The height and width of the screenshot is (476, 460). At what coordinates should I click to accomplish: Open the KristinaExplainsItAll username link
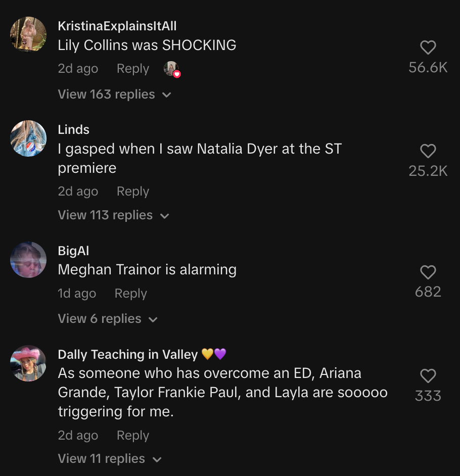117,26
